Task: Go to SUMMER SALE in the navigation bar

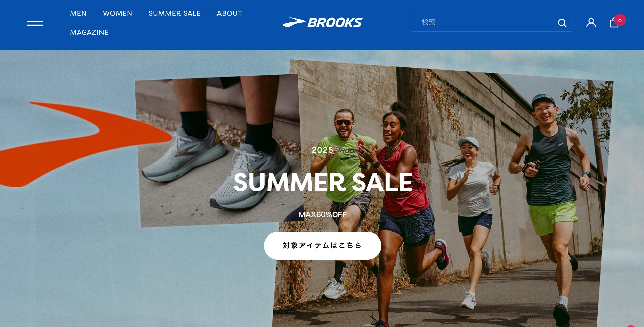Action: 174,13
